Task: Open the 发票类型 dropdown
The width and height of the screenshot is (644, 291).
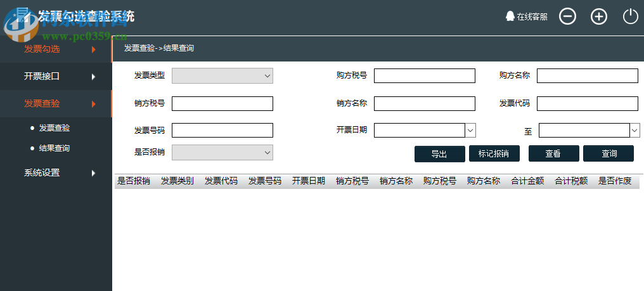Action: [222, 75]
